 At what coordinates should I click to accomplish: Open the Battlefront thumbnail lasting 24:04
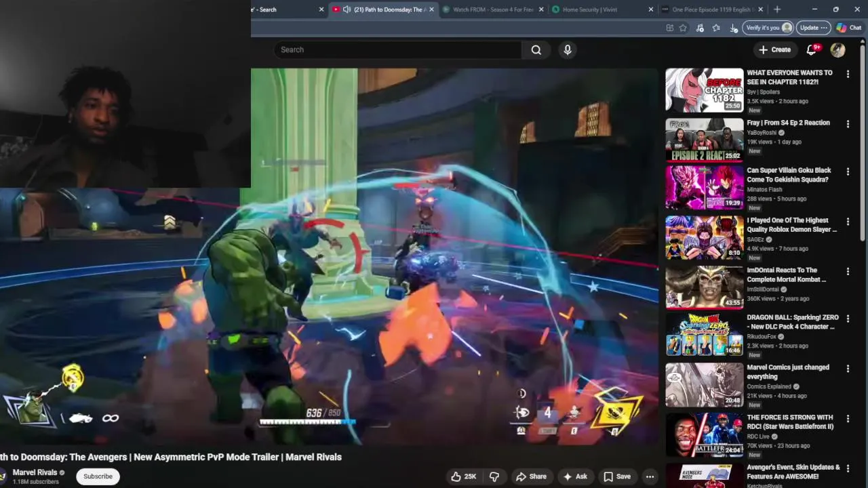[704, 434]
